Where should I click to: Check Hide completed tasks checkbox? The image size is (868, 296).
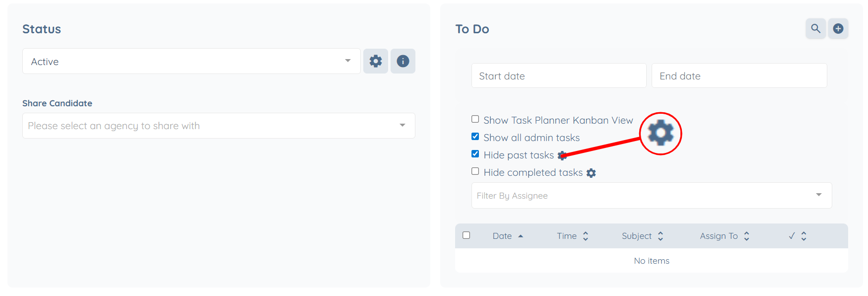(475, 171)
